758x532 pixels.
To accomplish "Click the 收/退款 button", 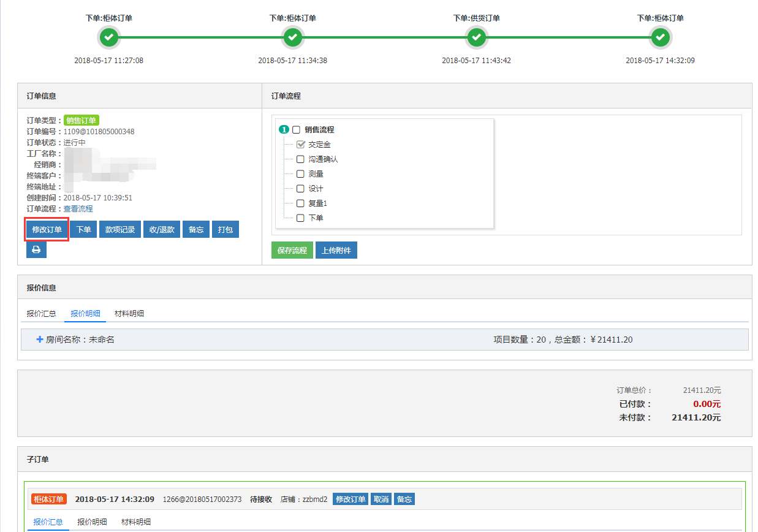I will pos(162,230).
